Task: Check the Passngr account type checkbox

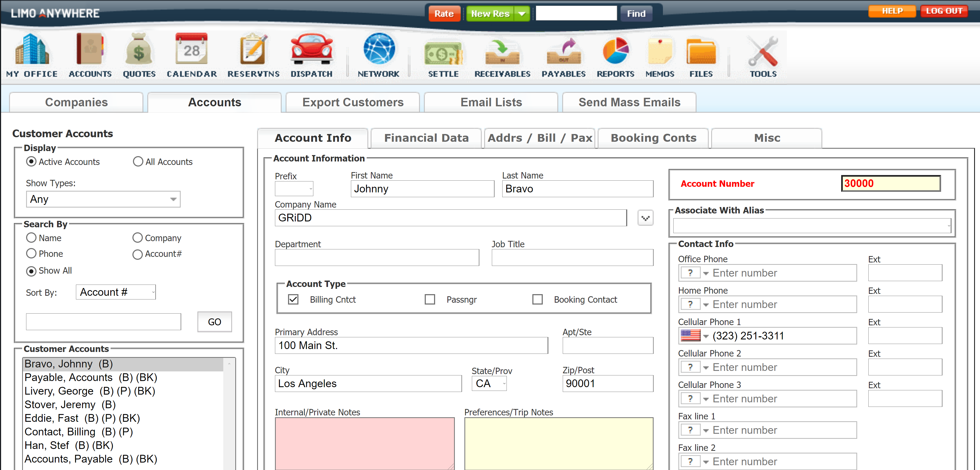Action: 430,299
